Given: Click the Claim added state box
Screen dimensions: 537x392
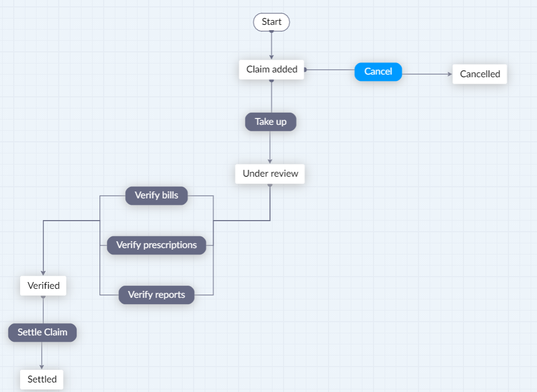Looking at the screenshot, I should click(x=271, y=69).
